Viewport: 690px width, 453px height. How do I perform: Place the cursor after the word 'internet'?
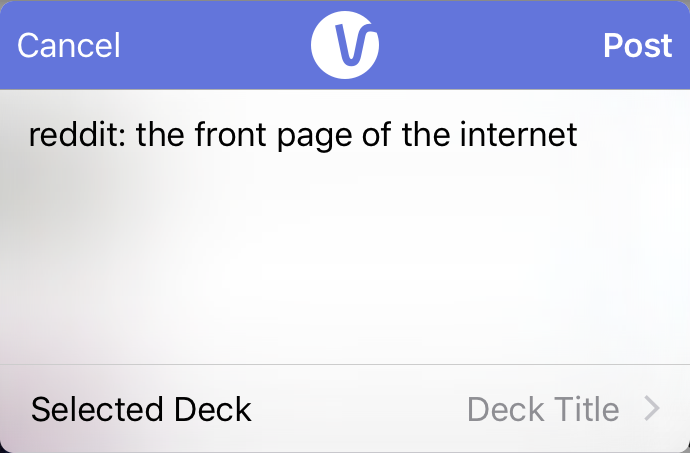pyautogui.click(x=579, y=134)
